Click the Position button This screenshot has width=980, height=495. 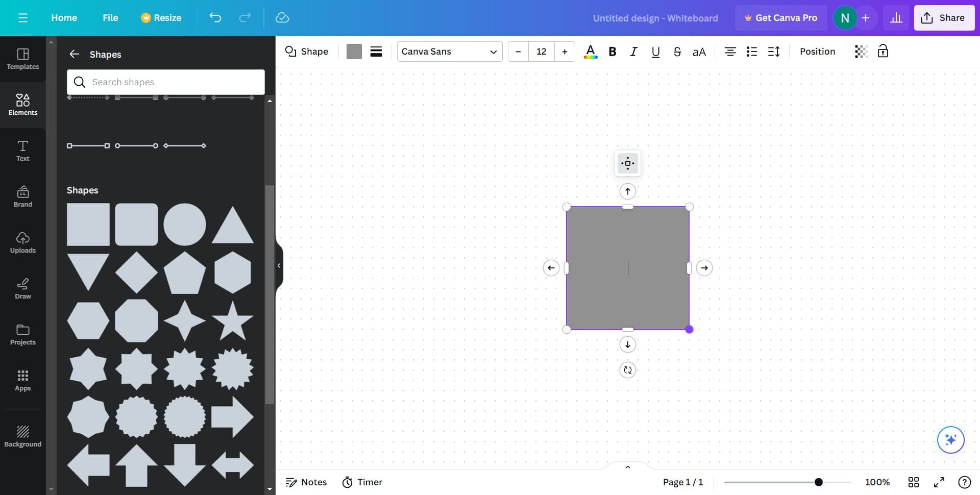click(817, 52)
